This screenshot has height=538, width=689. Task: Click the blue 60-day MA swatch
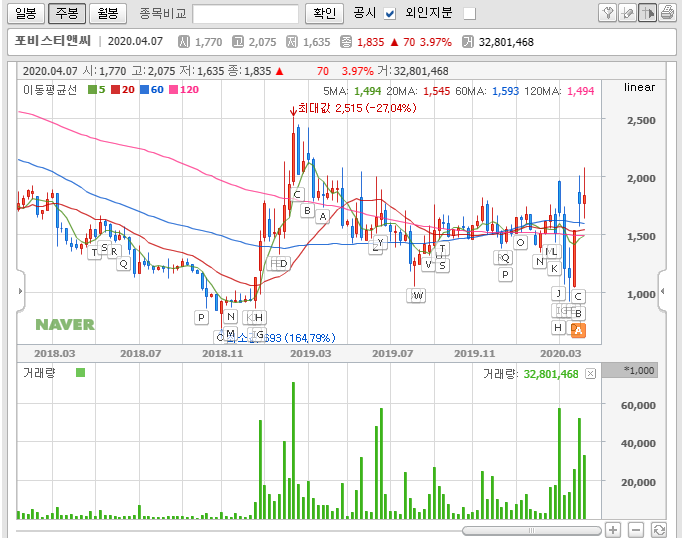pos(145,90)
